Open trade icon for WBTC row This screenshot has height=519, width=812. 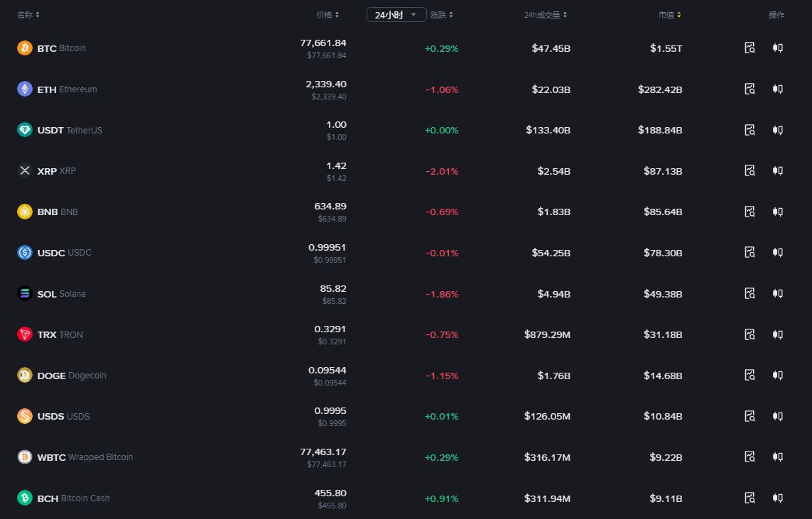[777, 457]
